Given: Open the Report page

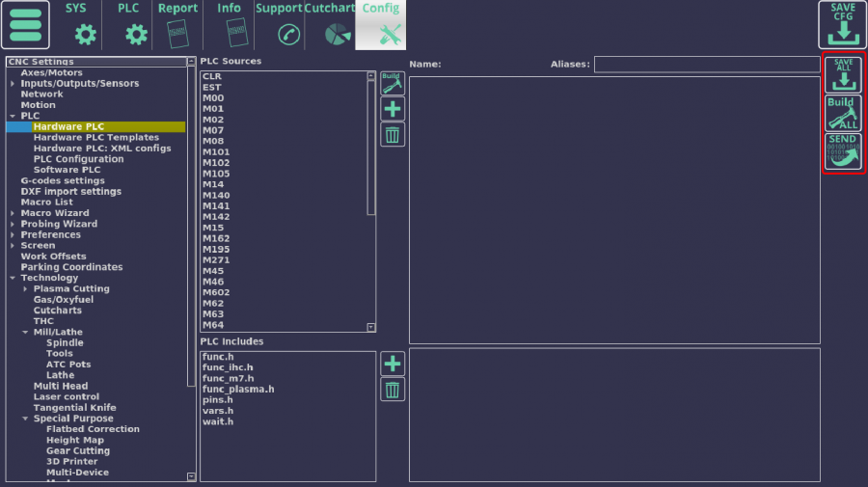Looking at the screenshot, I should click(177, 25).
